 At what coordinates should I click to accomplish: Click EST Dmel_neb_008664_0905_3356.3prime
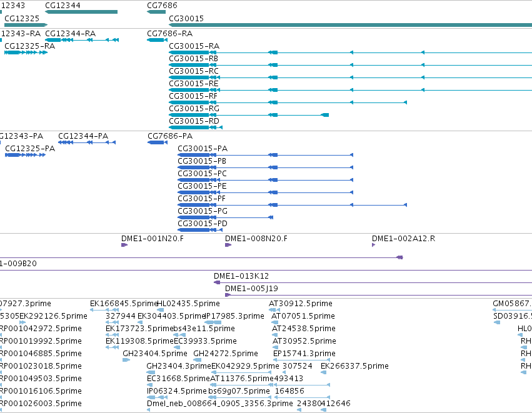pyautogui.click(x=220, y=404)
